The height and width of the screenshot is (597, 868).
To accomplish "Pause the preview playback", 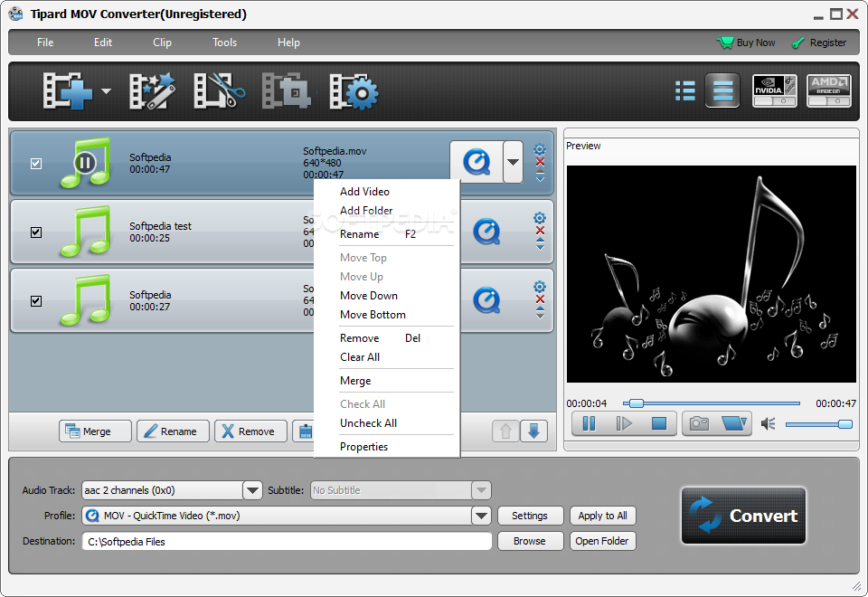I will coord(589,423).
